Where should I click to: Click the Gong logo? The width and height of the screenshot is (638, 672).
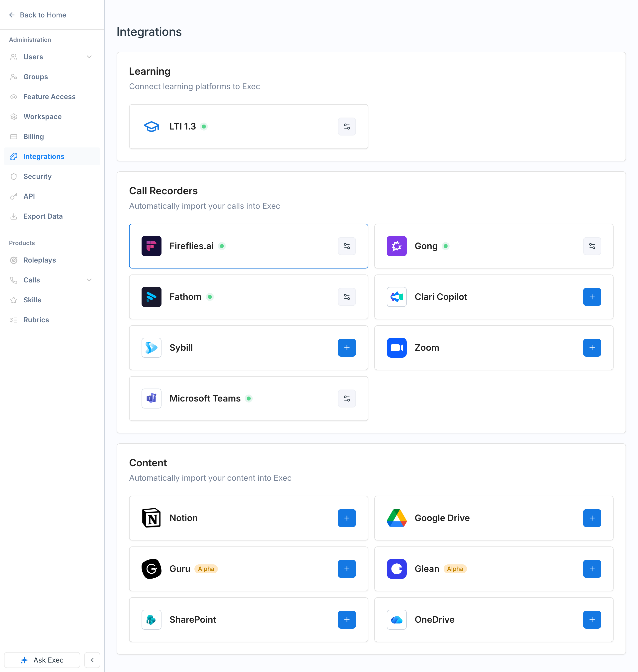point(397,246)
